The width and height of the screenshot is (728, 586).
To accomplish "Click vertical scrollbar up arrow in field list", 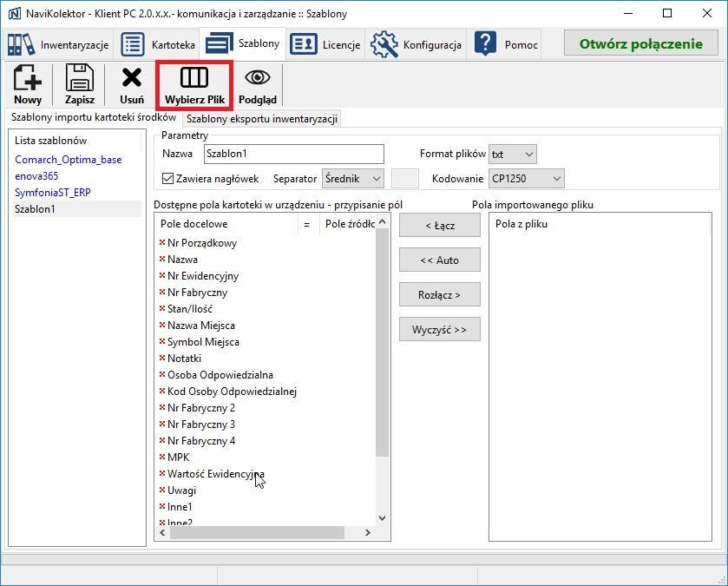I will pos(382,222).
